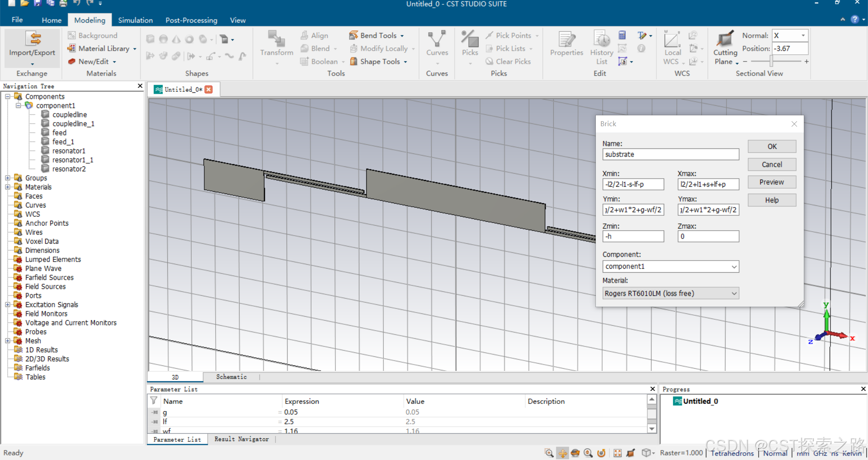Image resolution: width=868 pixels, height=460 pixels.
Task: Switch to the Home ribbon tab
Action: pyautogui.click(x=52, y=20)
